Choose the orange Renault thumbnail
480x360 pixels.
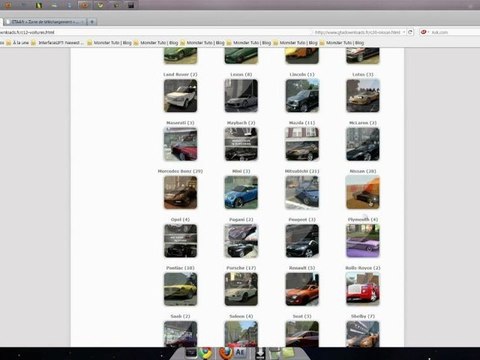pos(302,289)
